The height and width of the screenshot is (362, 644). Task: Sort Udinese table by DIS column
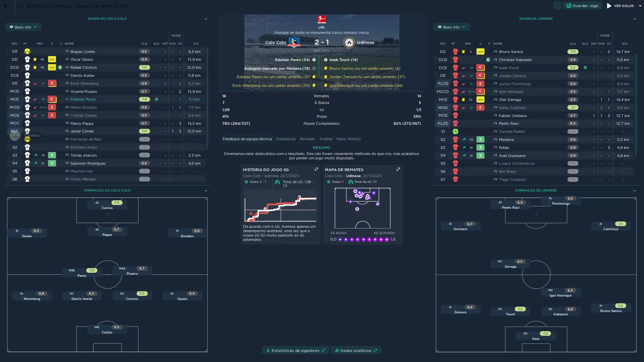[625, 44]
